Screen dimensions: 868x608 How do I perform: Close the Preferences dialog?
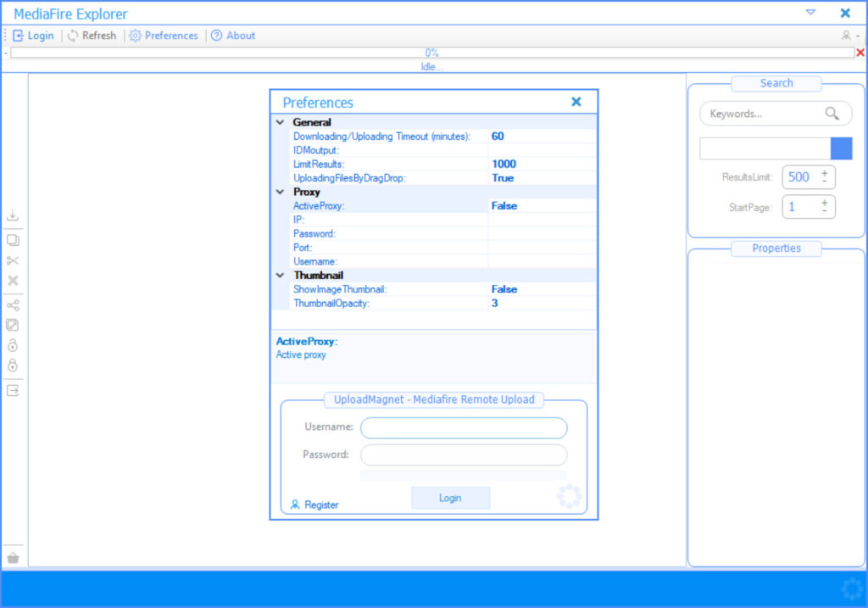[x=576, y=102]
